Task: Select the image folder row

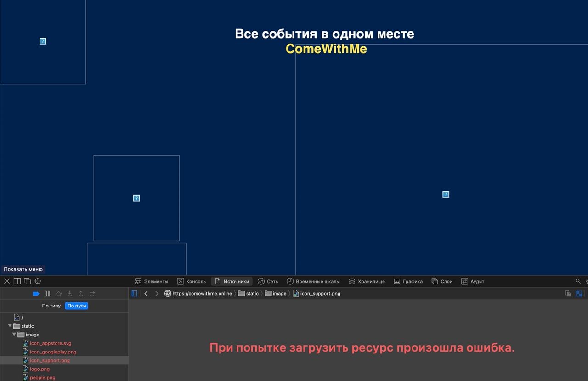Action: pos(64,335)
